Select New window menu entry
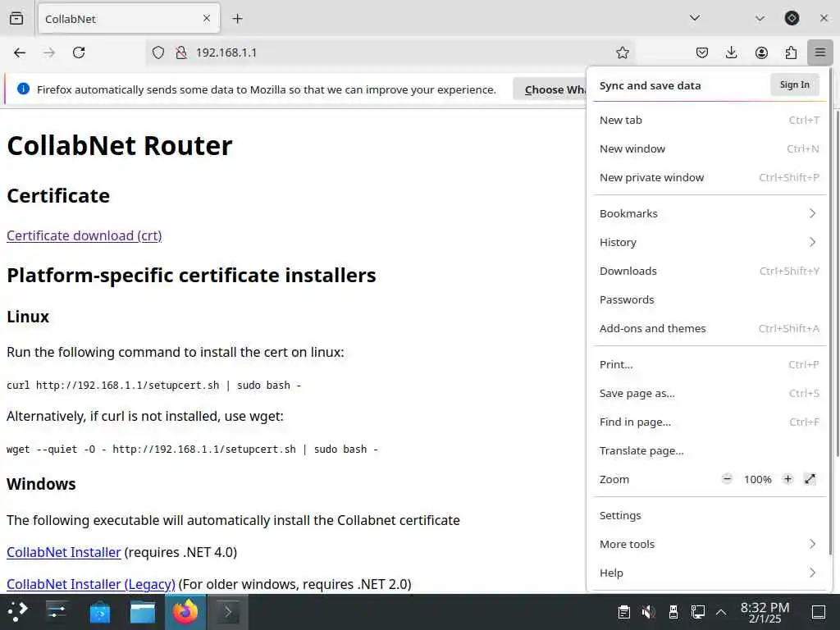 [710, 149]
